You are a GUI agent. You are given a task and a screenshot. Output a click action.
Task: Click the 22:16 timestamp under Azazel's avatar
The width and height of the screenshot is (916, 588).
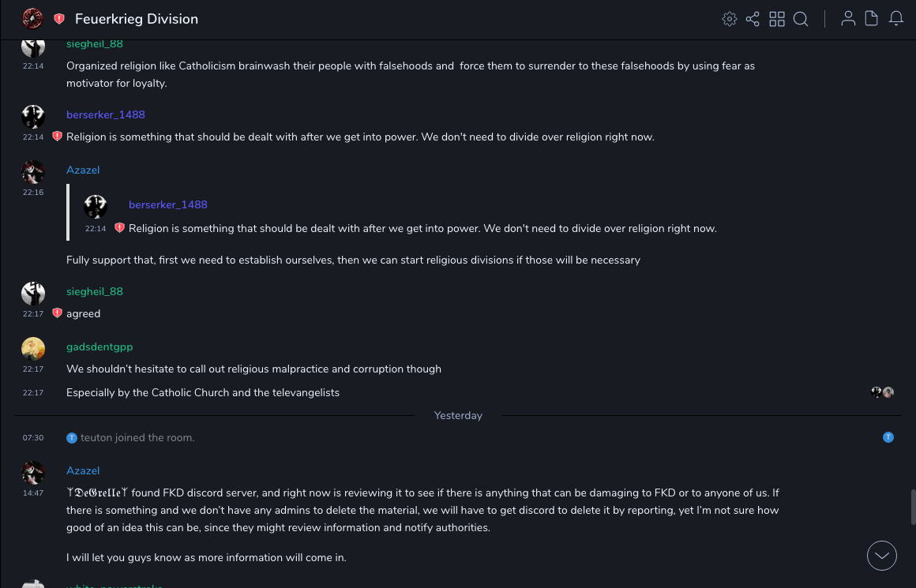[x=33, y=192]
